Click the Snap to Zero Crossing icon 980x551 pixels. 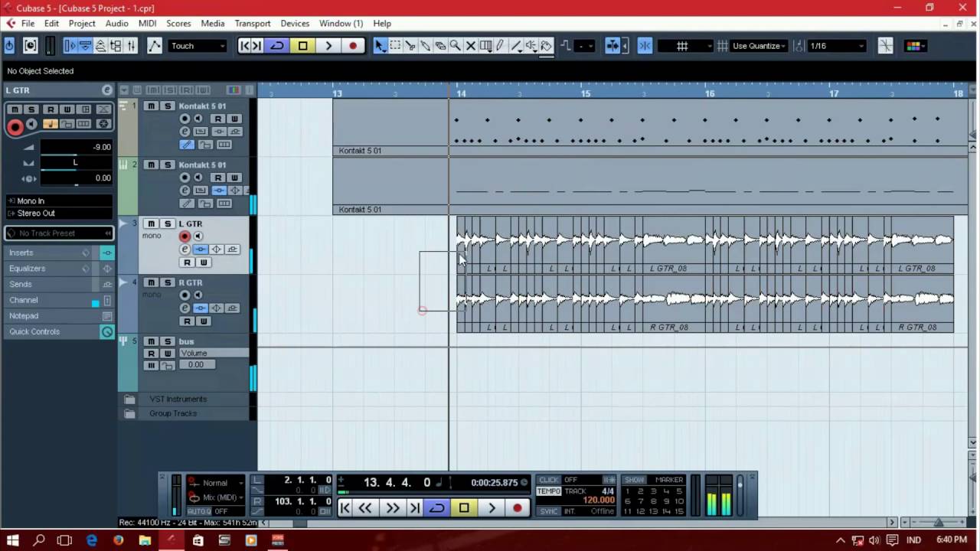pyautogui.click(x=885, y=46)
